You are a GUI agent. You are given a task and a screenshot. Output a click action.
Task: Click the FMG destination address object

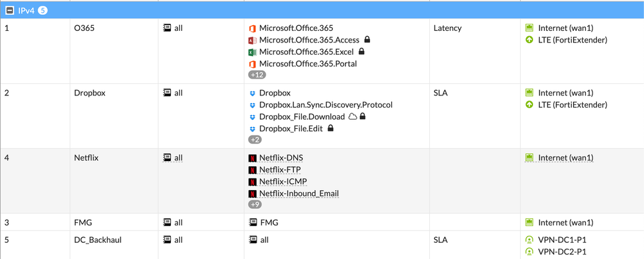tap(269, 222)
